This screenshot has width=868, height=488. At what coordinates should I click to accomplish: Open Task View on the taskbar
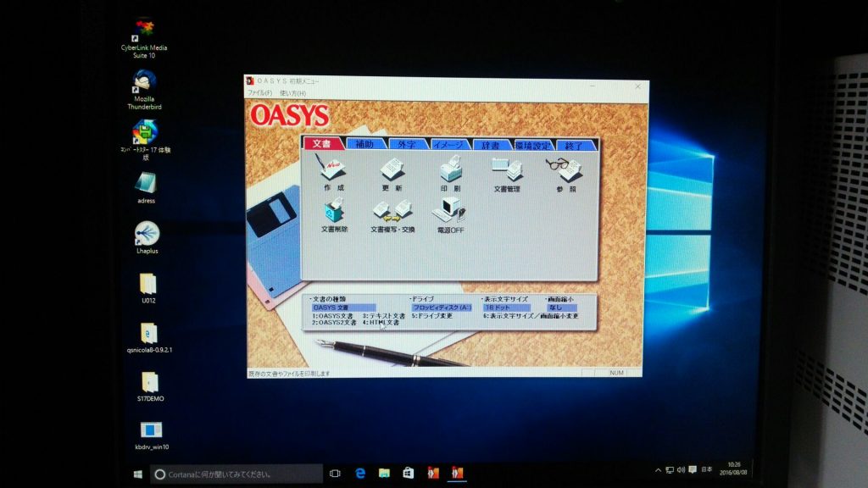point(335,474)
